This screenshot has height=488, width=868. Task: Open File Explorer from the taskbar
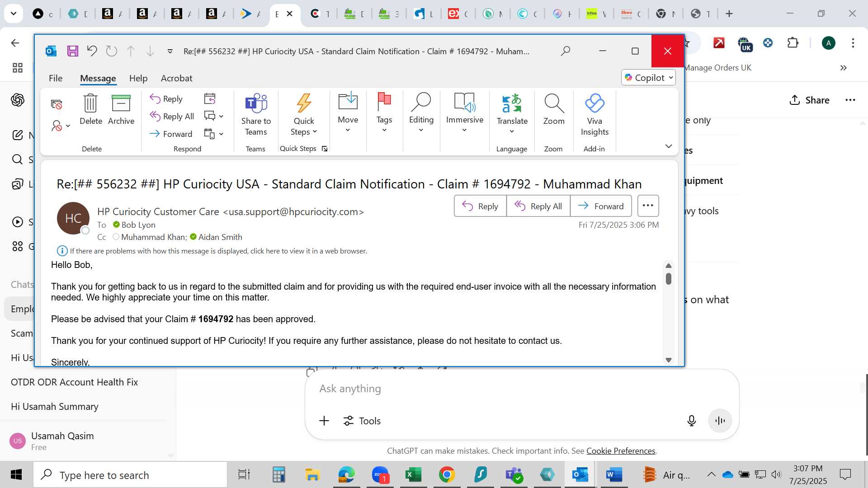click(x=312, y=474)
